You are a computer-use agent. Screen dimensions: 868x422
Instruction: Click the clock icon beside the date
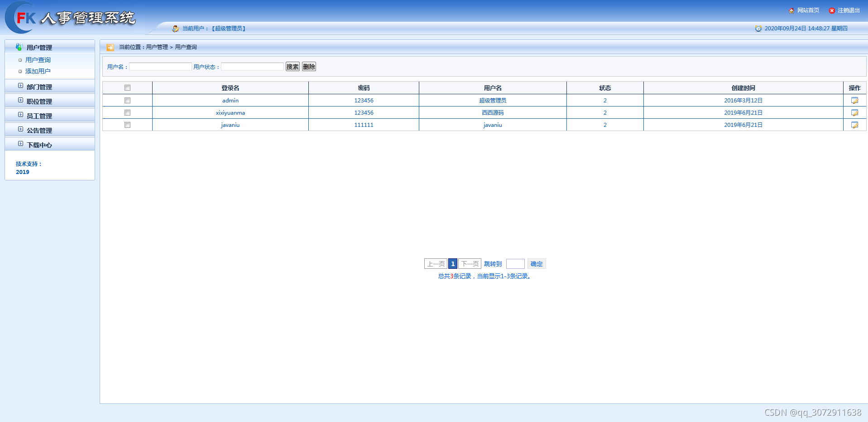[x=758, y=29]
